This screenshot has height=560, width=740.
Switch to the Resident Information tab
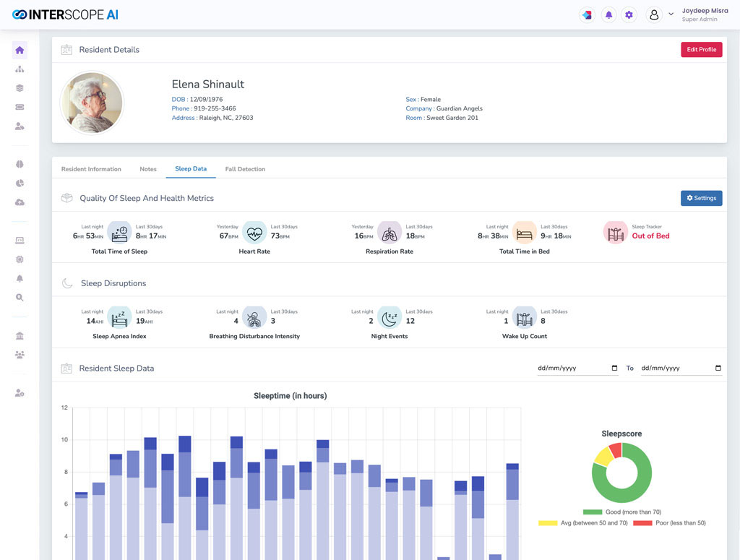tap(91, 169)
